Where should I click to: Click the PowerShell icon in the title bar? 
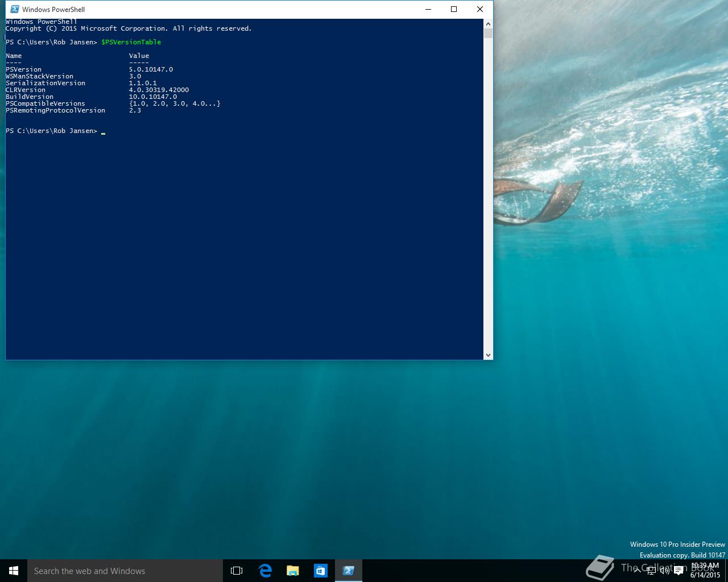click(x=15, y=9)
